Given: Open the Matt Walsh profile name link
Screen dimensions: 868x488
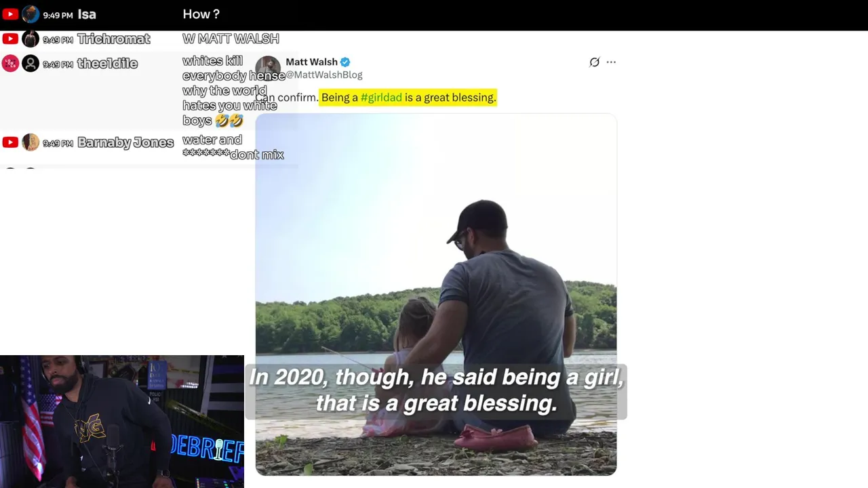Looking at the screenshot, I should click(x=311, y=62).
